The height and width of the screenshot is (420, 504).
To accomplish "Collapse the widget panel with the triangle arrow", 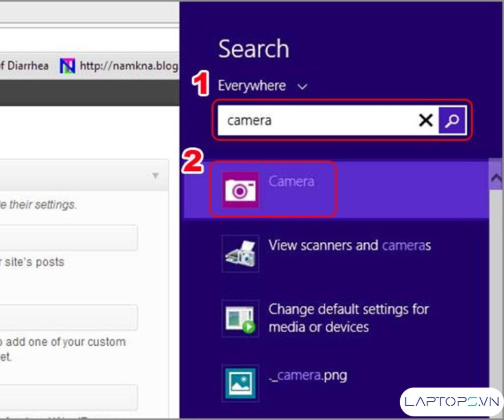I will [156, 176].
